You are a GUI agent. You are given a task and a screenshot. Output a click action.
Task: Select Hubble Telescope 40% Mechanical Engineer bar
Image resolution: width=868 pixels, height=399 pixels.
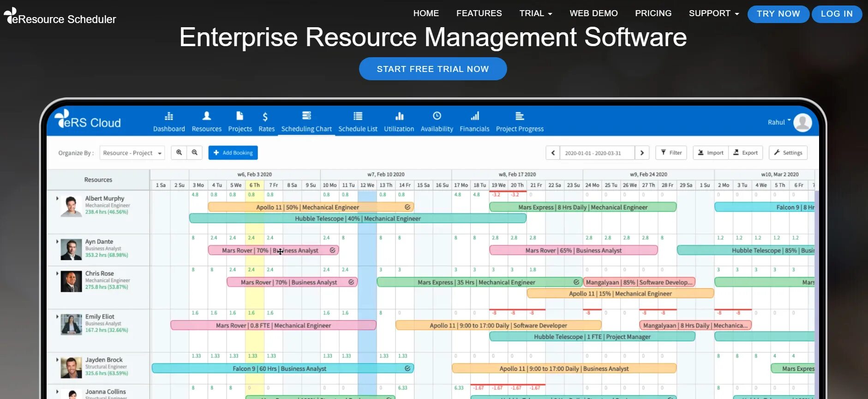click(358, 219)
